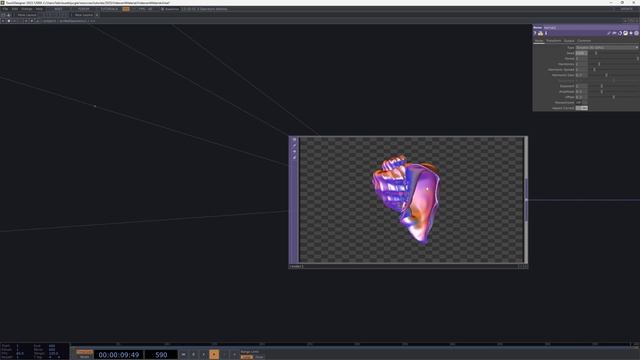Select Once under Range Limit

(260, 357)
